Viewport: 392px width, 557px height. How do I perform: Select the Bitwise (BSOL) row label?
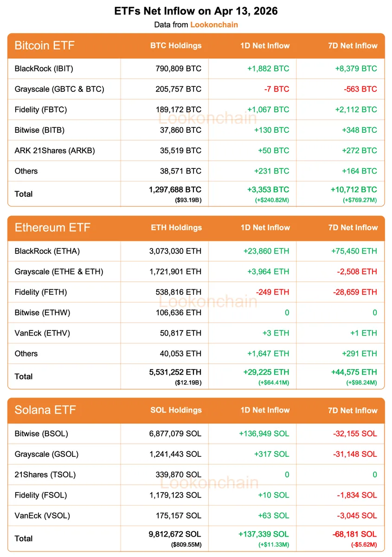[x=41, y=434]
